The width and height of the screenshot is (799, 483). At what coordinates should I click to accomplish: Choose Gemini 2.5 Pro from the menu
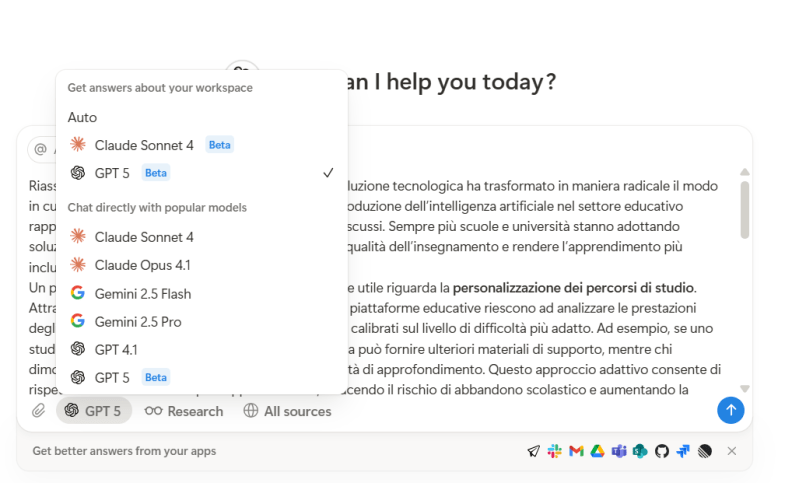point(138,321)
